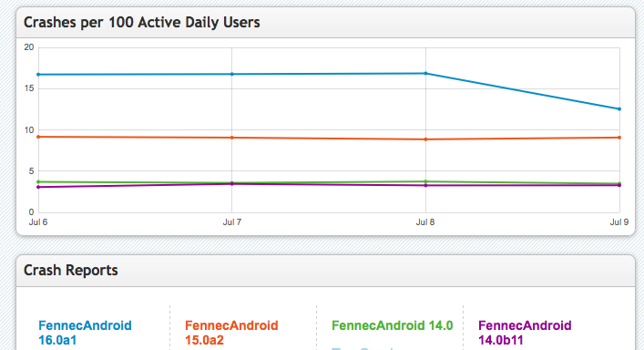Click the green line's Jul 8 data point

(426, 181)
